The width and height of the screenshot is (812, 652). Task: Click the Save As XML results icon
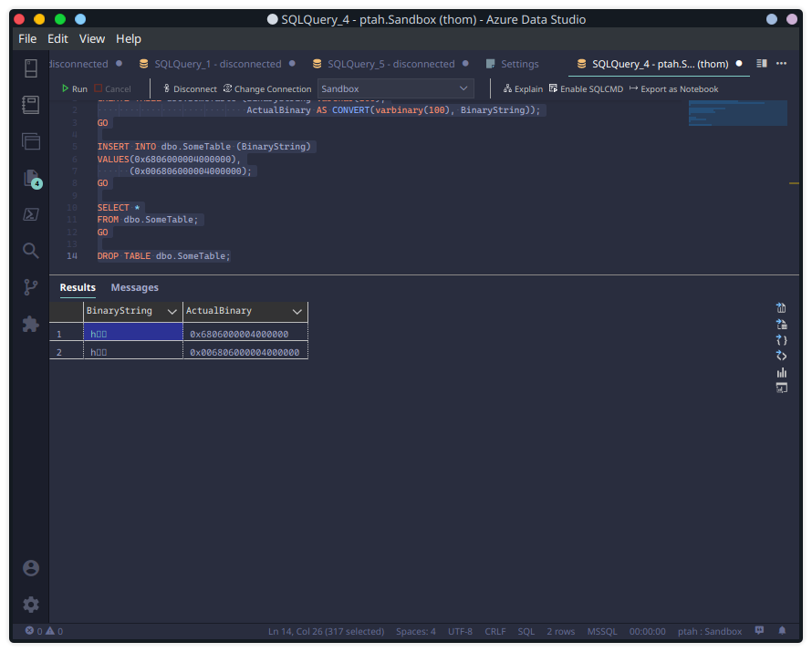(x=781, y=356)
